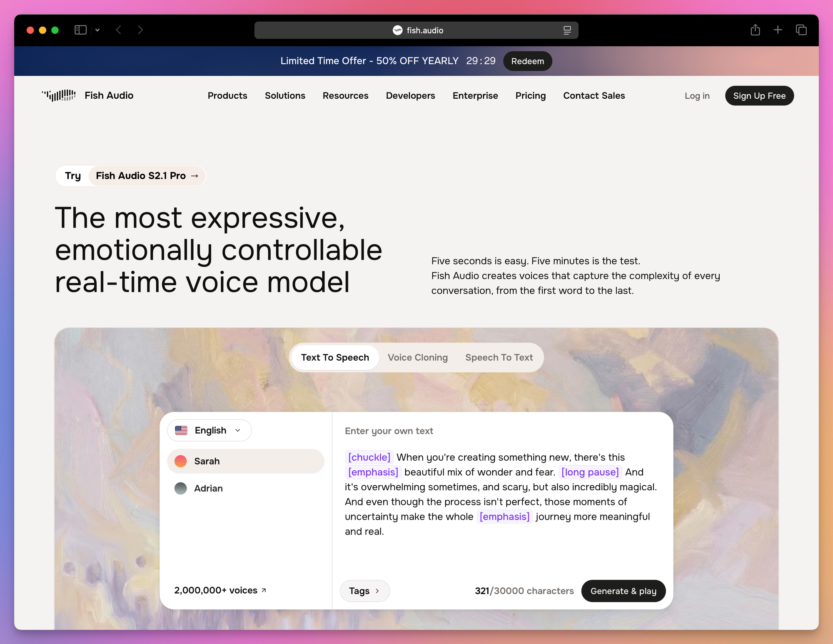The width and height of the screenshot is (833, 644).
Task: Click Contact Sales in the navigation
Action: point(594,95)
